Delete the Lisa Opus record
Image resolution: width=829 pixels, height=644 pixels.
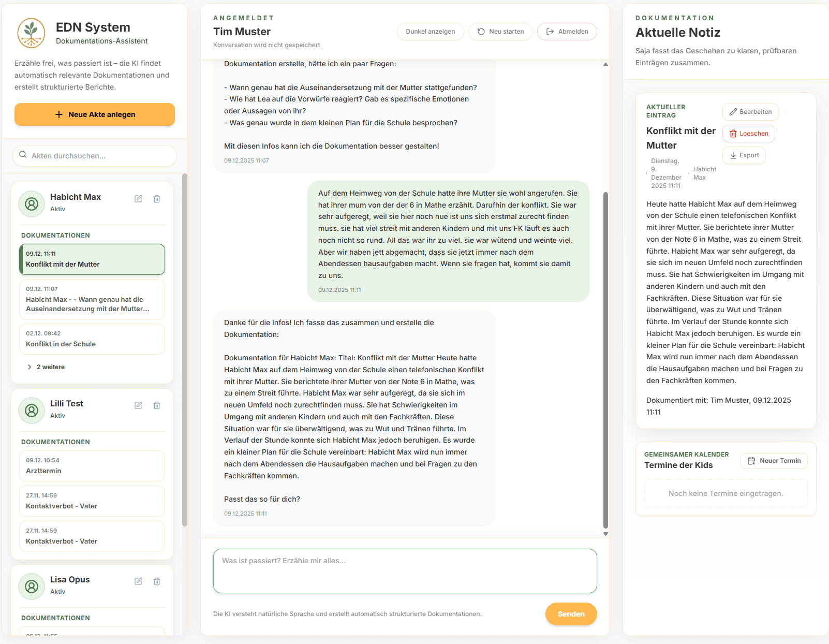(157, 581)
